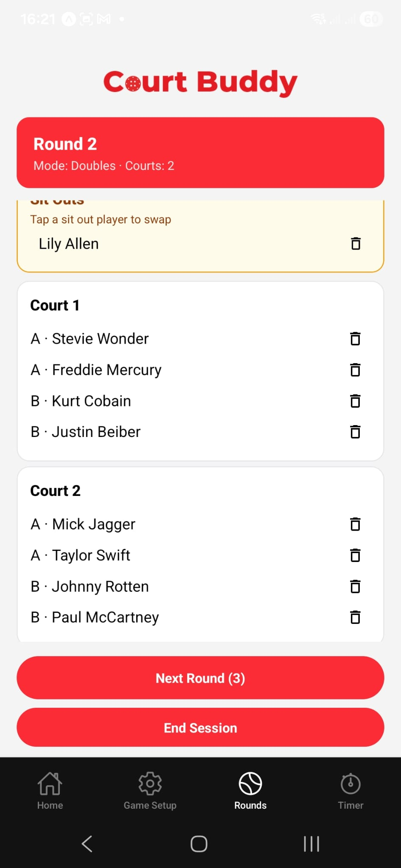401x868 pixels.
Task: Start Next Round (3)
Action: [x=200, y=678]
